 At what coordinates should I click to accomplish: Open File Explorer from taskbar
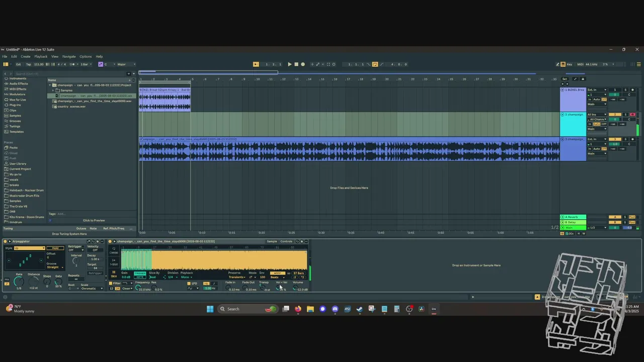pos(310,309)
